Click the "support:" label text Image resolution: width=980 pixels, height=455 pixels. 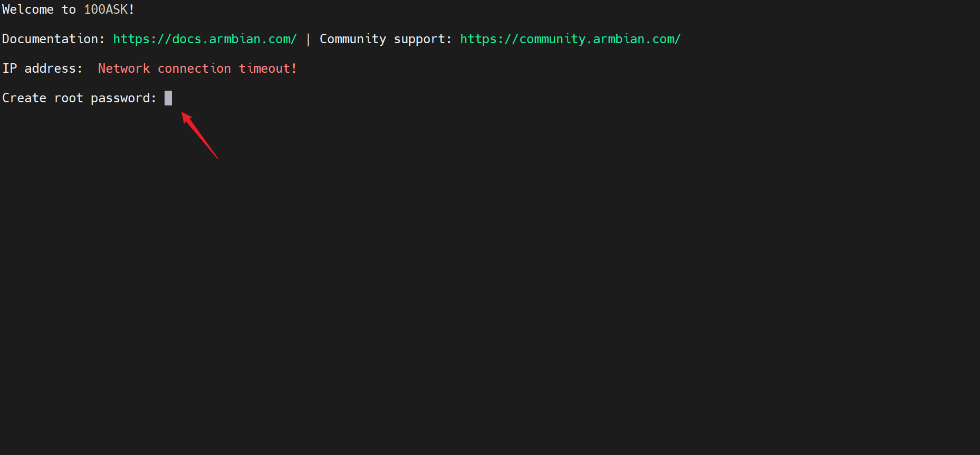(x=422, y=39)
